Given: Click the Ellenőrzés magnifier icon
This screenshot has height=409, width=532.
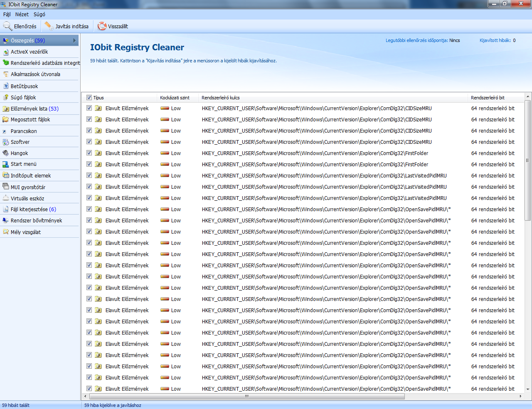Looking at the screenshot, I should pyautogui.click(x=7, y=26).
